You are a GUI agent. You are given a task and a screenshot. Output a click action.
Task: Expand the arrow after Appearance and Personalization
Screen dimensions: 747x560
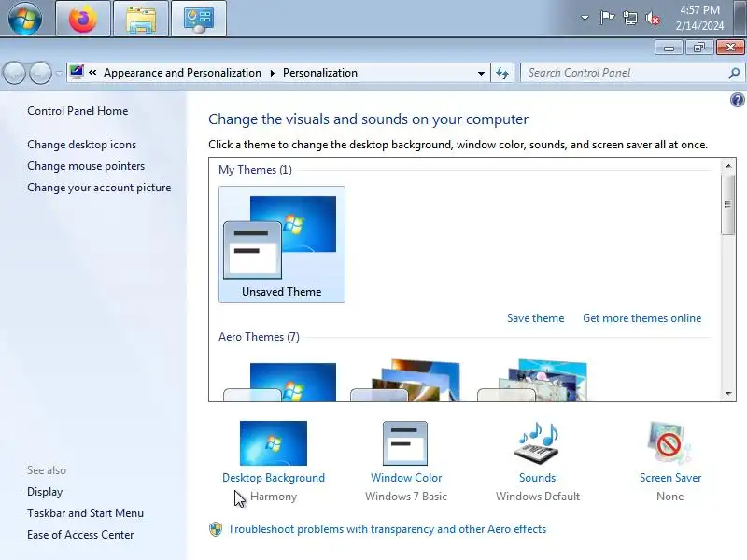click(x=273, y=73)
